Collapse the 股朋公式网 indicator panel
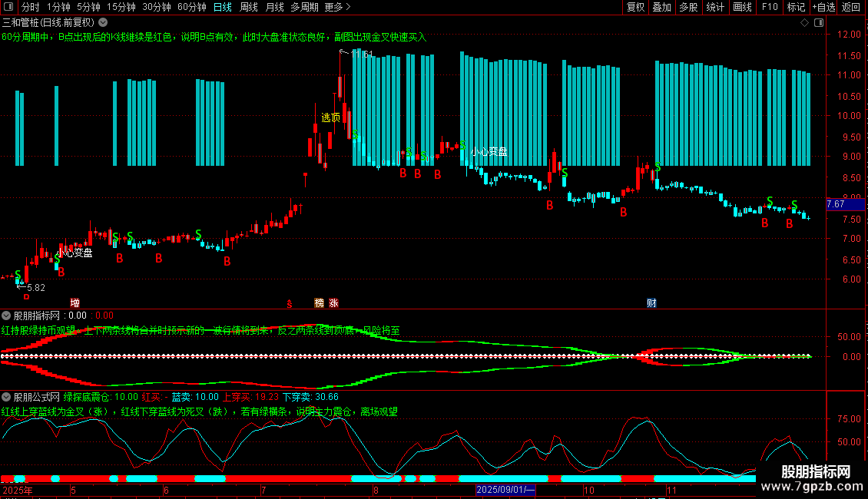This screenshot has width=868, height=499. tap(6, 397)
